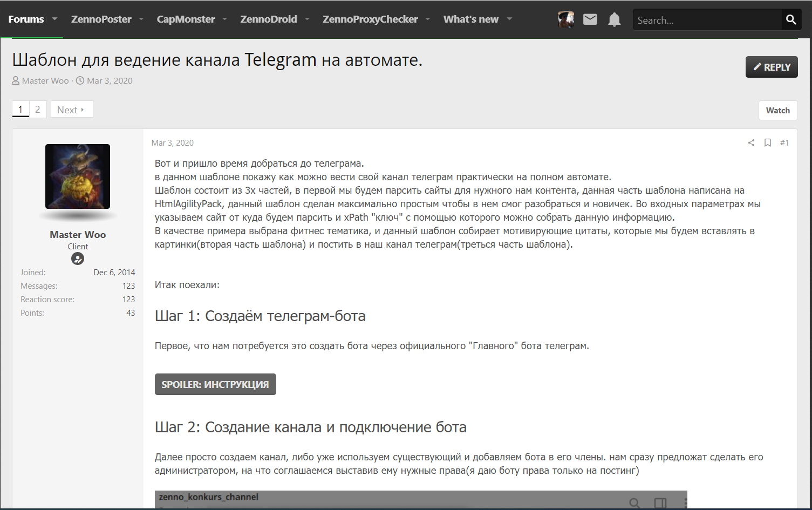Expand the SPOILER: ИНСТРУКЦИЯ block
The image size is (812, 510).
(x=215, y=384)
